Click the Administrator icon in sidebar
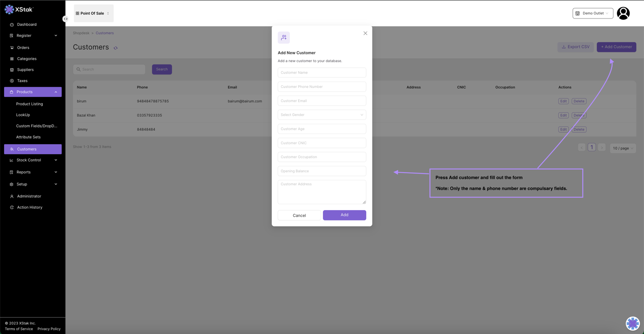 (12, 197)
